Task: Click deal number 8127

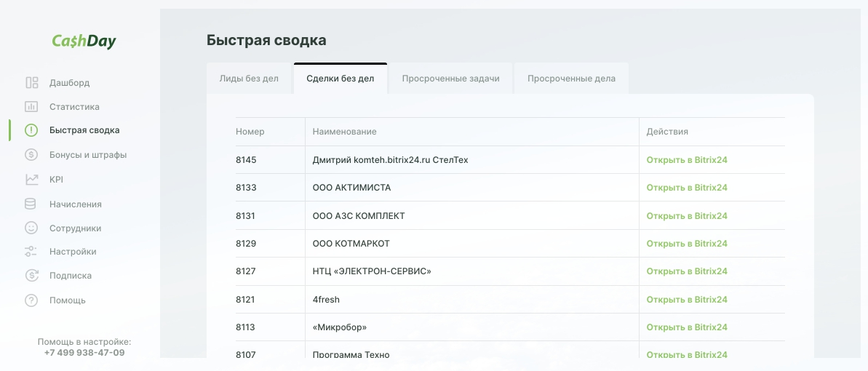Action: 245,271
